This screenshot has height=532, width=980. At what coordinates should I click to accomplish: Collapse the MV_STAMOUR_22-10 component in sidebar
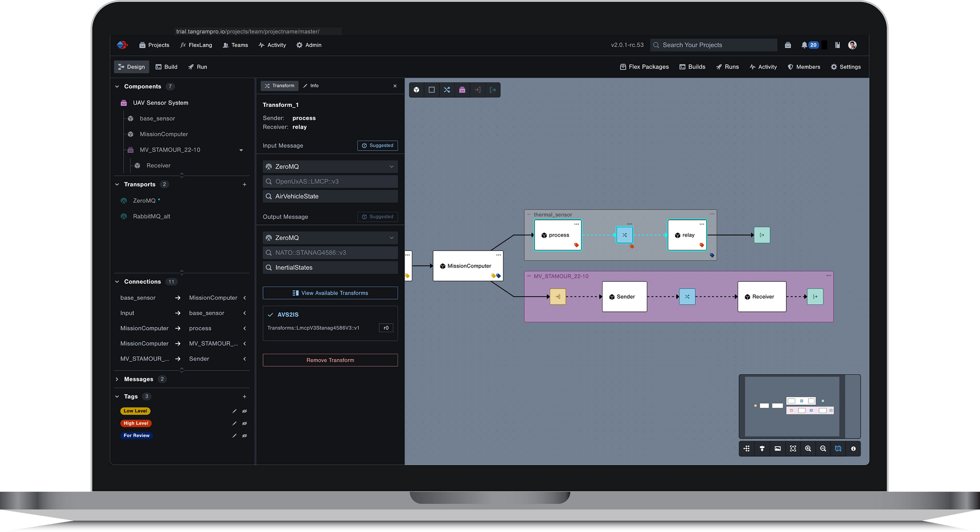pos(241,149)
